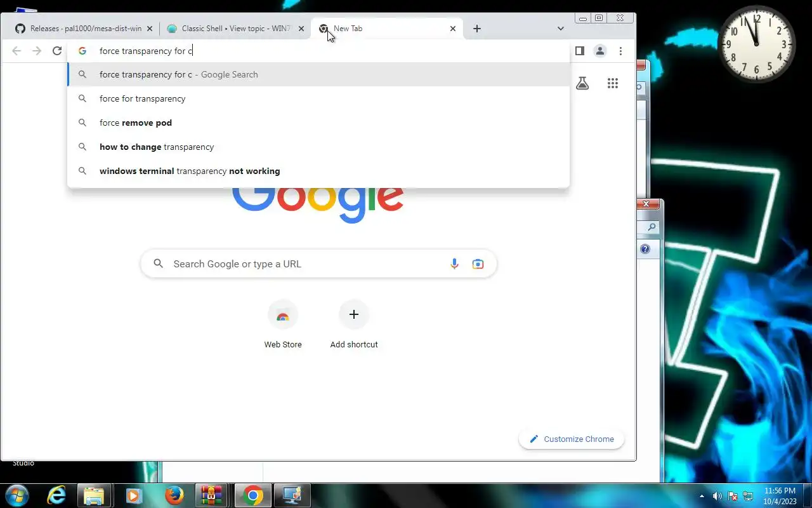Launch Firefox from the taskbar
This screenshot has height=508, width=812.
[x=174, y=495]
